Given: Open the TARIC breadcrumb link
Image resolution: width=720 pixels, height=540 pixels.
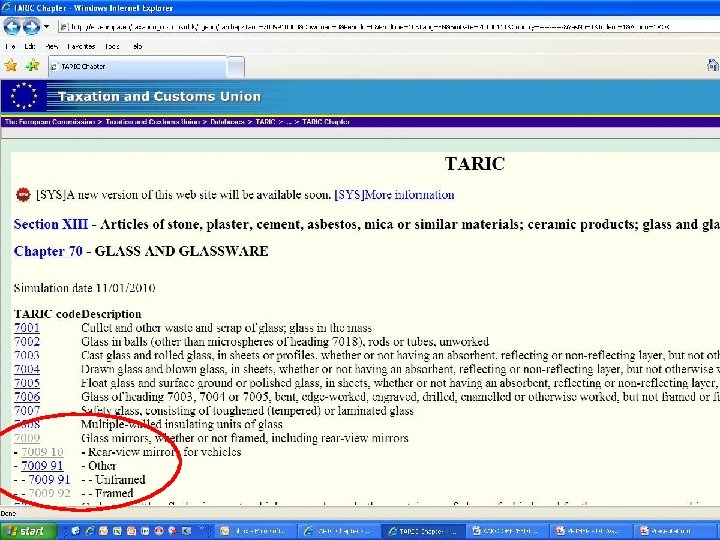Looking at the screenshot, I should point(265,122).
